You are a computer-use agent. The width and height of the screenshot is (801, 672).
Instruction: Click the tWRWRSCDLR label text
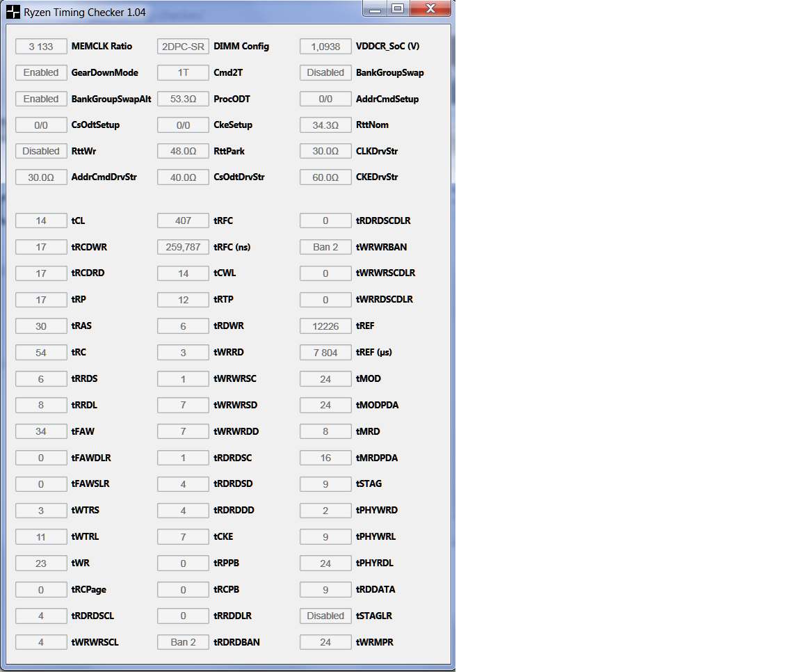point(385,273)
